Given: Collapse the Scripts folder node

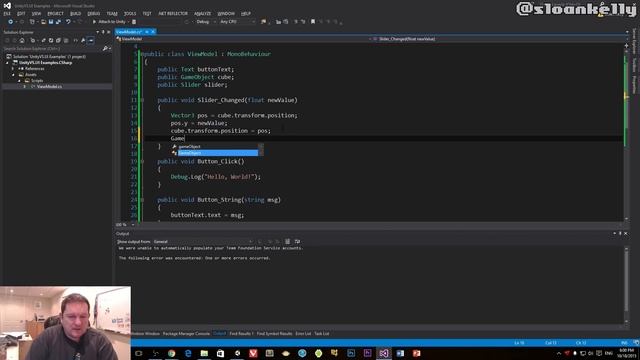Looking at the screenshot, I should pos(19,80).
